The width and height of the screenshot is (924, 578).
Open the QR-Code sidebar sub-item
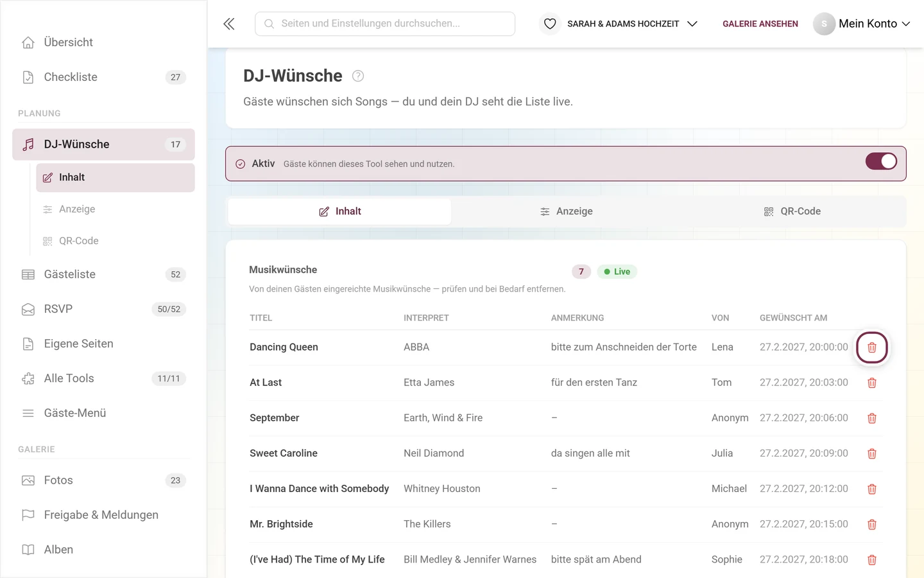[116, 241]
